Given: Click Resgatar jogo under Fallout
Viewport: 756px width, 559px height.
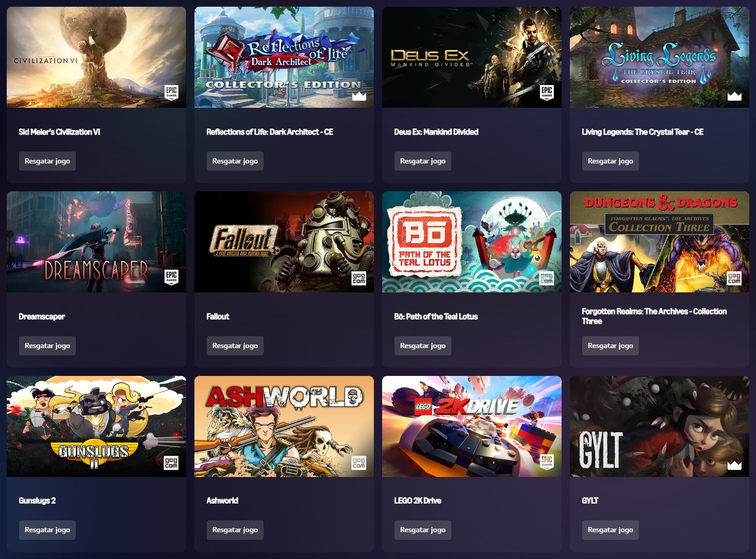Looking at the screenshot, I should [x=235, y=346].
